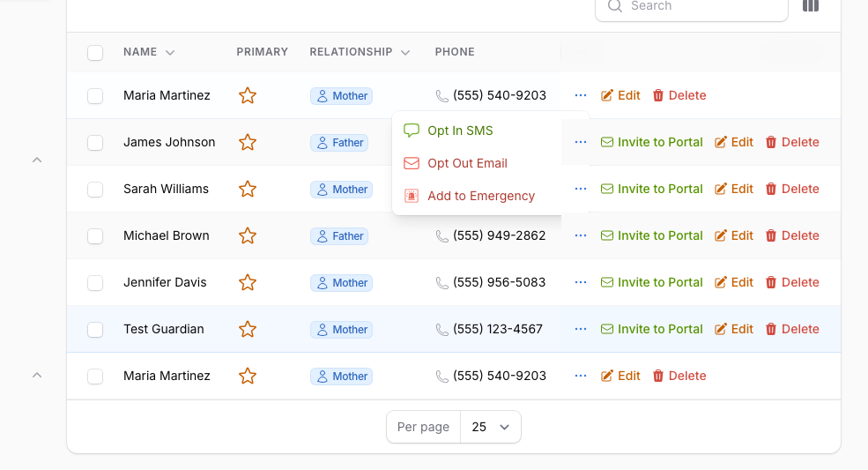Click the name Jennifer Davis
The width and height of the screenshot is (868, 470).
[x=165, y=282]
